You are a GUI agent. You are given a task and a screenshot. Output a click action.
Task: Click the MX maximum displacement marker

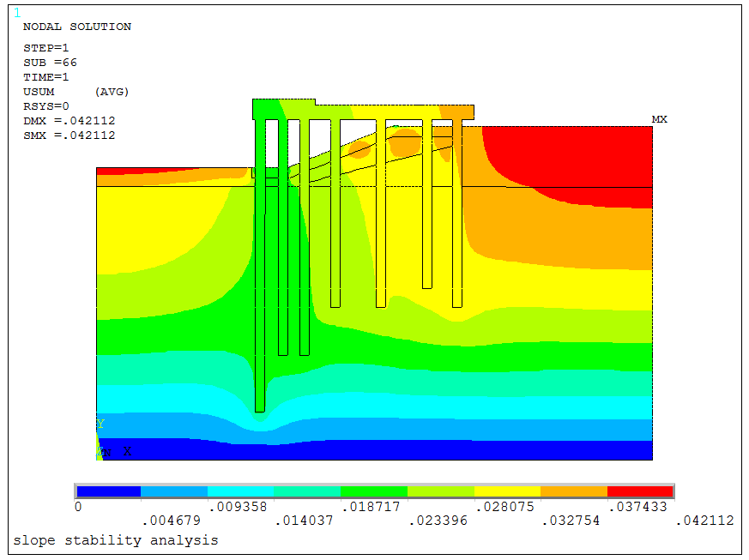tap(659, 119)
